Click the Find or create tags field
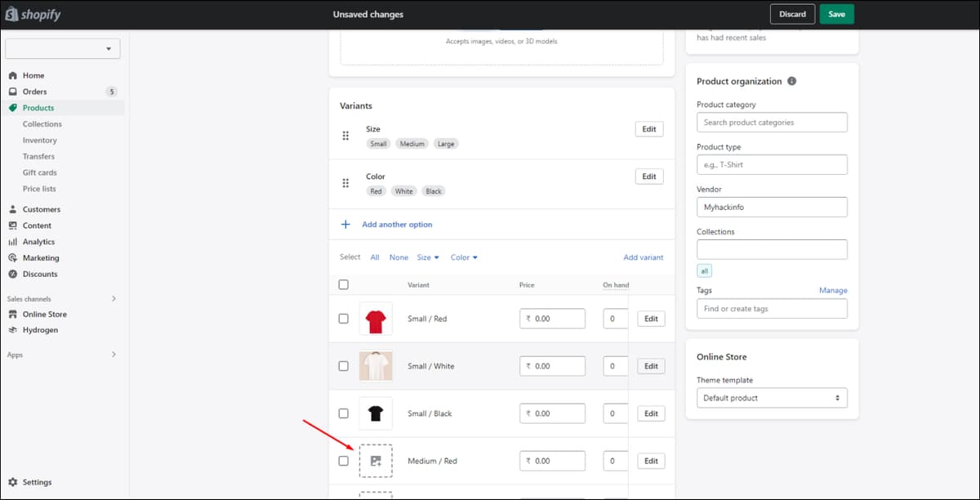 pos(772,309)
